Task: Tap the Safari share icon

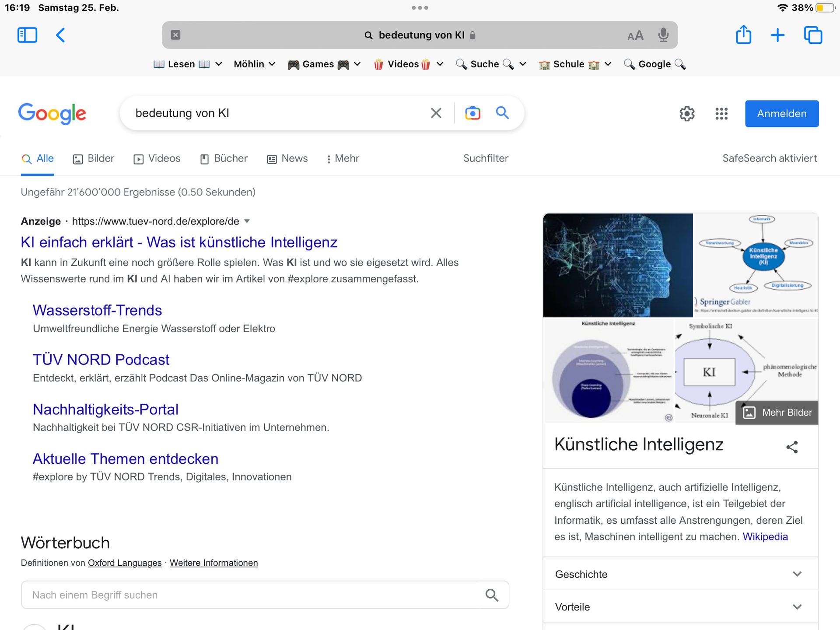Action: (743, 35)
